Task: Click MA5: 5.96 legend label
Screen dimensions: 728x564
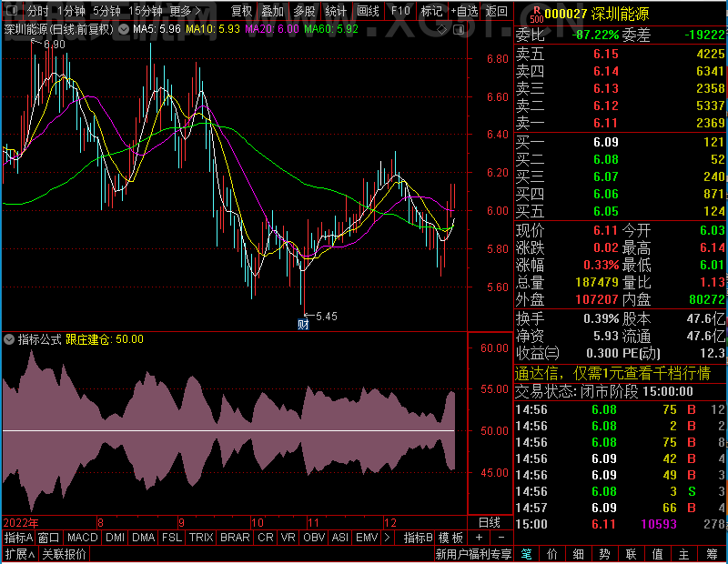Action: click(157, 29)
